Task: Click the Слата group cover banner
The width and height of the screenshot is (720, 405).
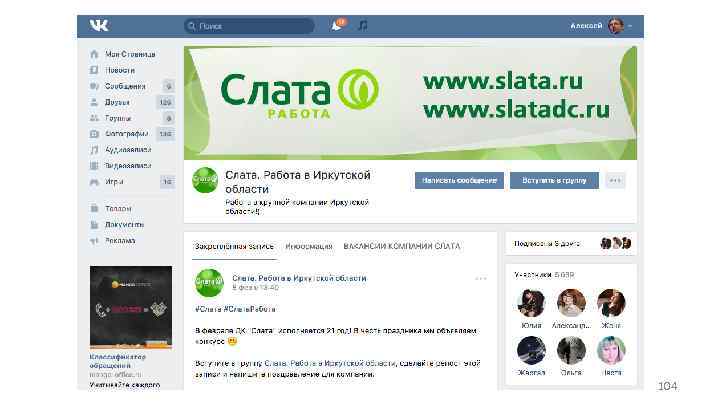Action: pos(410,102)
